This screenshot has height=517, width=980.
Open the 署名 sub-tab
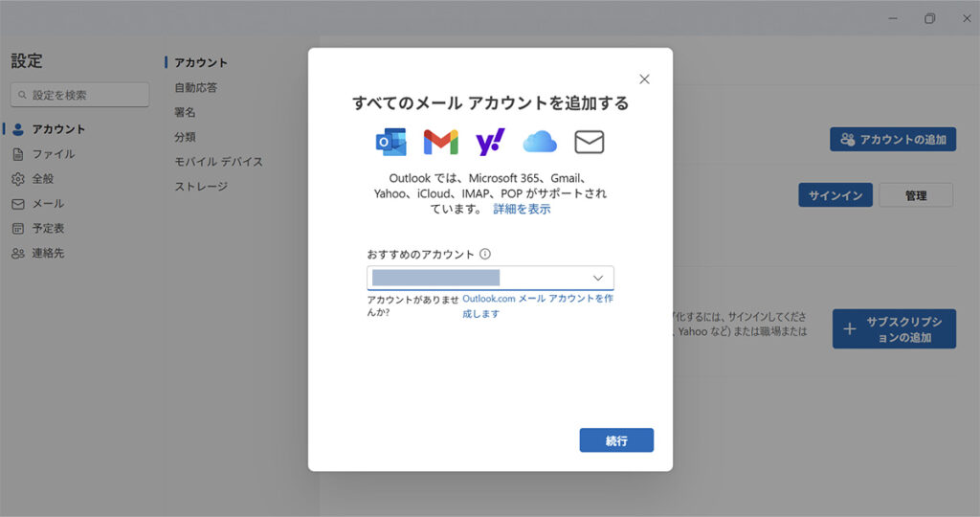coord(185,112)
